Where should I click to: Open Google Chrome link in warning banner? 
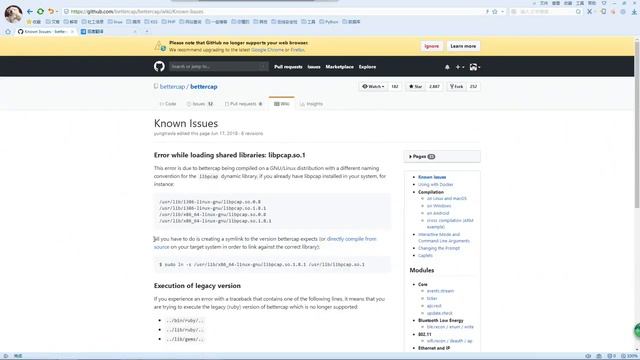coord(267,50)
